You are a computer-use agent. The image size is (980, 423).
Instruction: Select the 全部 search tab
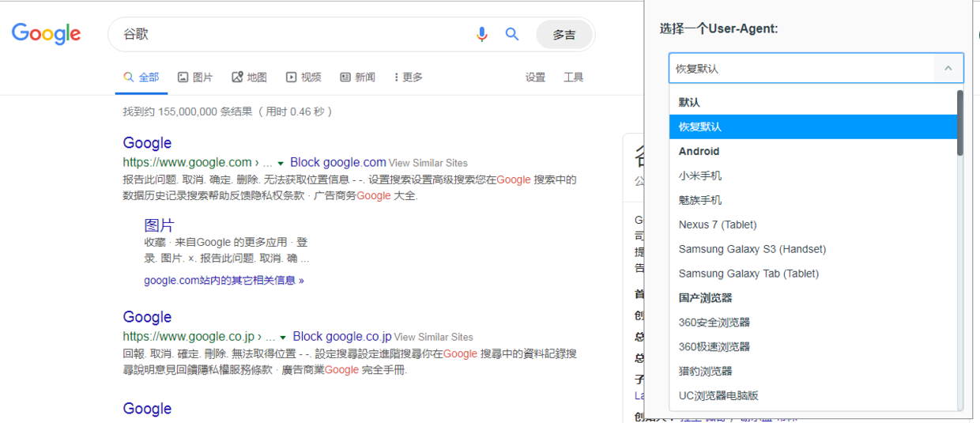click(x=141, y=77)
